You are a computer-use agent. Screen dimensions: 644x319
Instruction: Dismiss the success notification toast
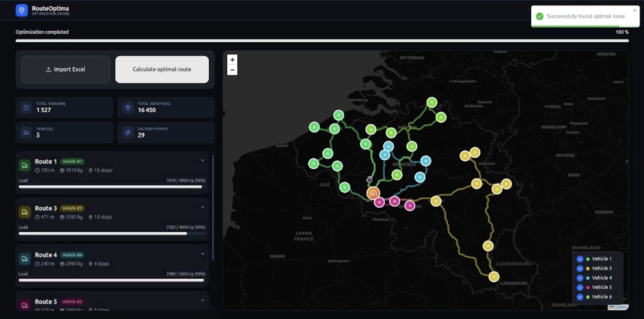click(x=635, y=10)
